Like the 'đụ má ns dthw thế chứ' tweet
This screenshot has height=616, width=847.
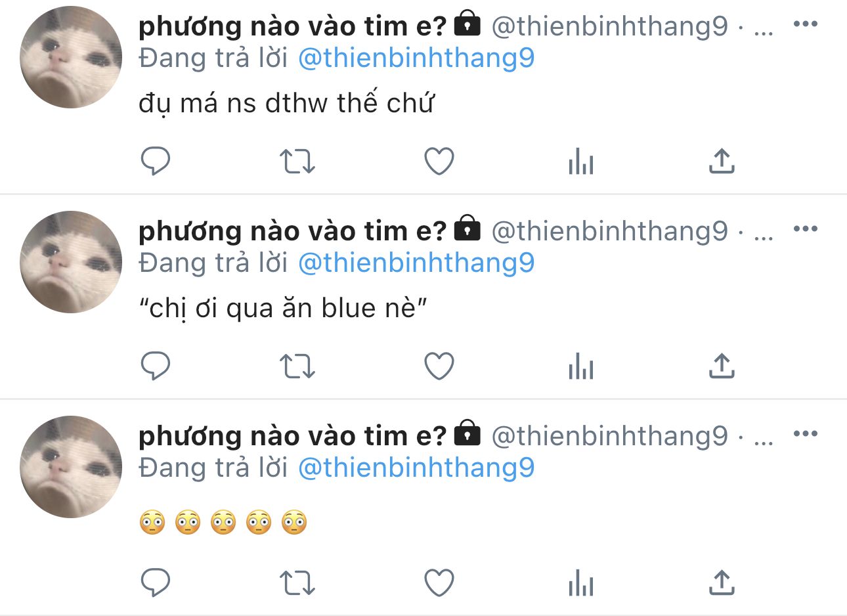(x=439, y=161)
